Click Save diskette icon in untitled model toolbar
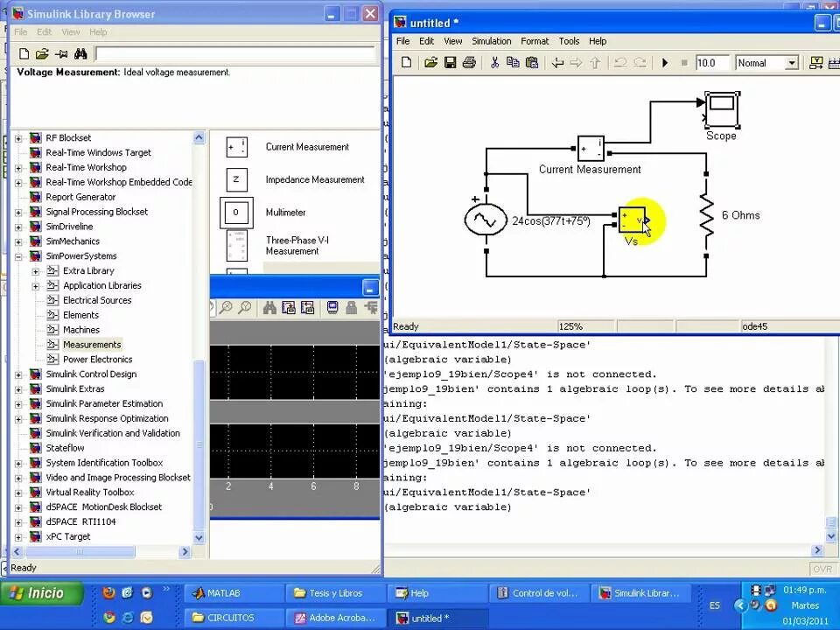 450,63
